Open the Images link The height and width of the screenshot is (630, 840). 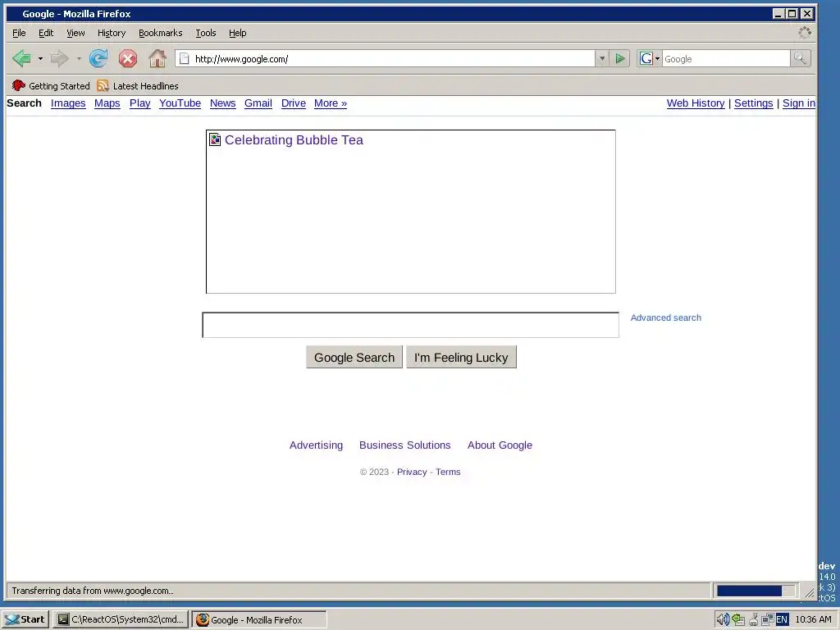(x=68, y=103)
